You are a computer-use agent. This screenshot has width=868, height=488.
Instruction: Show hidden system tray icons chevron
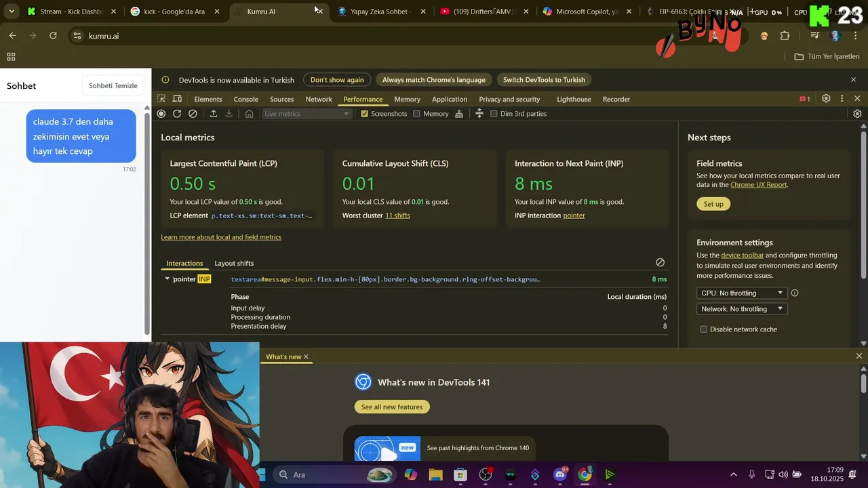[x=733, y=474]
